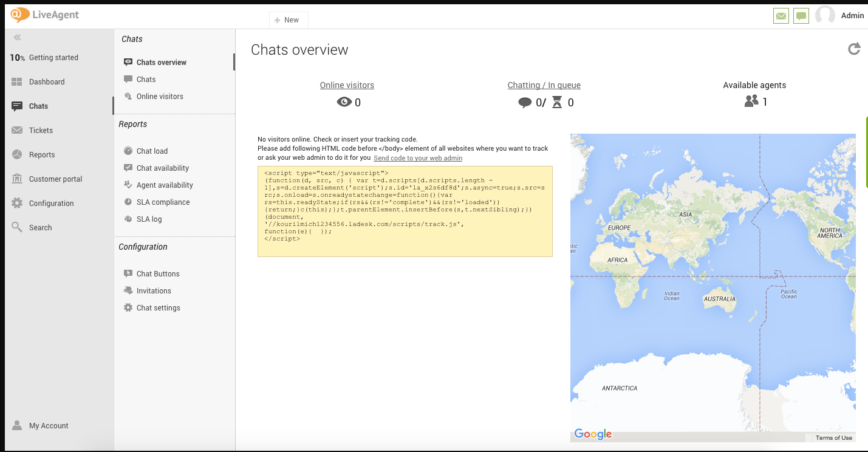Click the refresh icon in Chats overview
Image resolution: width=868 pixels, height=452 pixels.
point(854,49)
